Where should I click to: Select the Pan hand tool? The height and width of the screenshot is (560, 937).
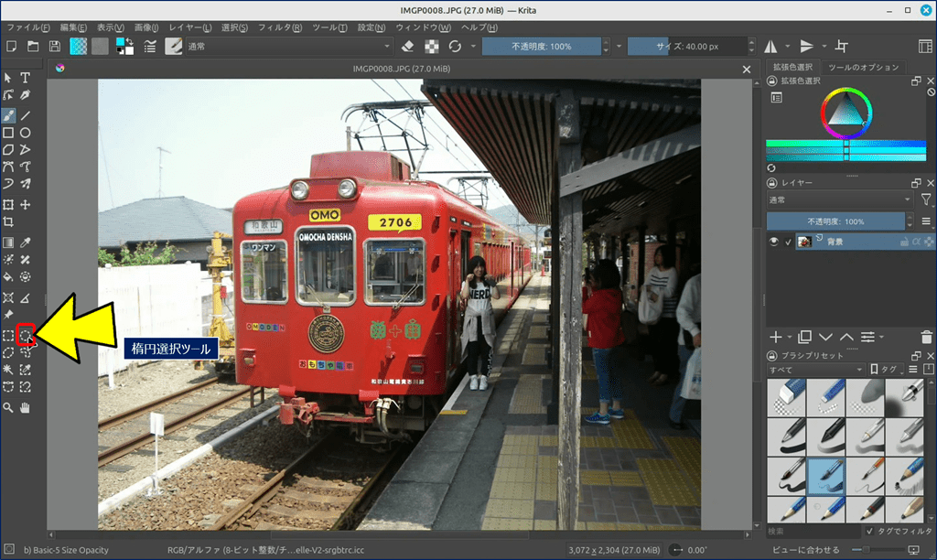[x=26, y=407]
